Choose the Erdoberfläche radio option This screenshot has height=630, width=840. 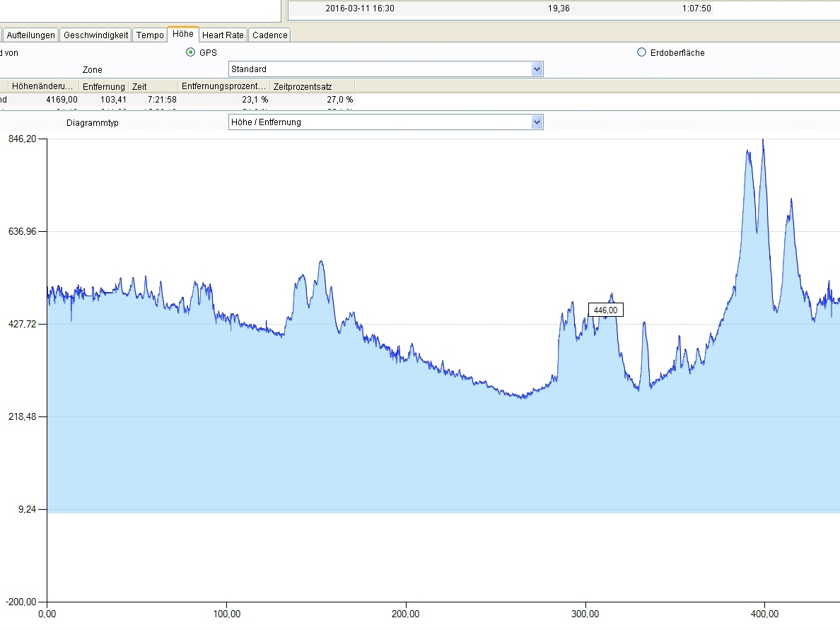pyautogui.click(x=641, y=52)
